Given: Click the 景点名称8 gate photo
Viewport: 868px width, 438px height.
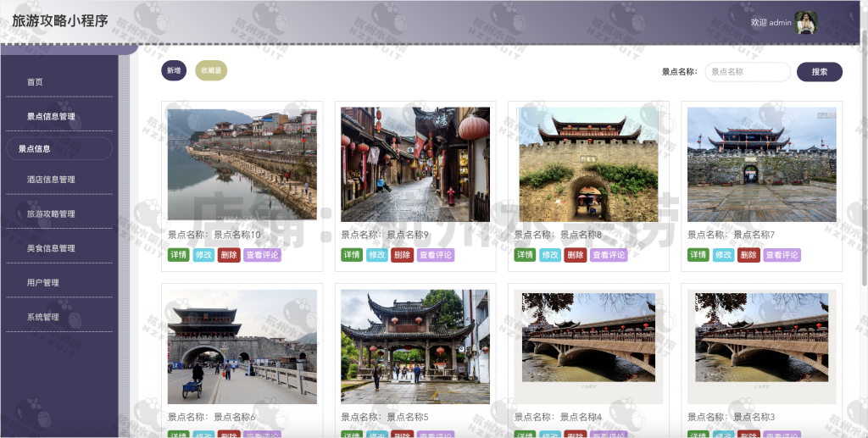Looking at the screenshot, I should 588,164.
